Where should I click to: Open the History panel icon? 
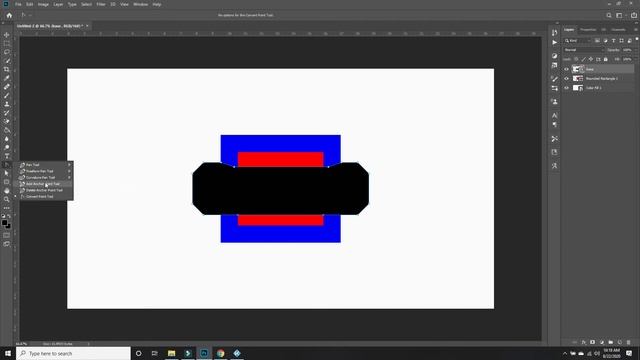554,33
